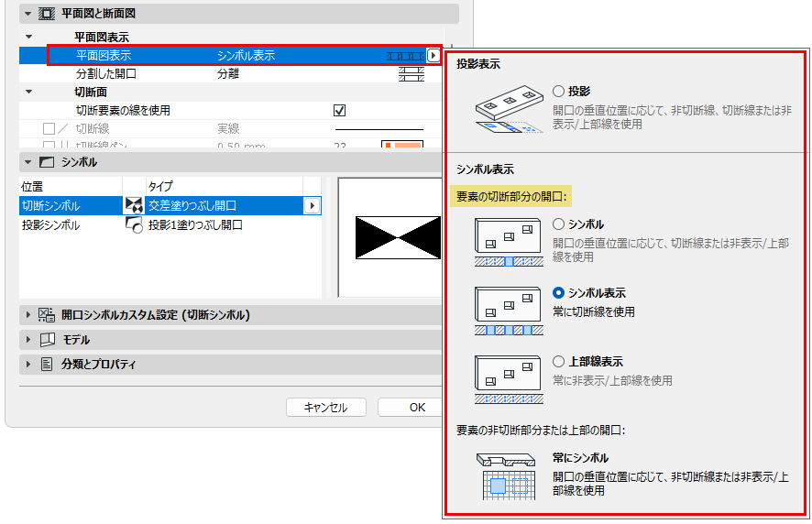Click the 実線 line type value
The width and height of the screenshot is (812, 524).
point(228,128)
